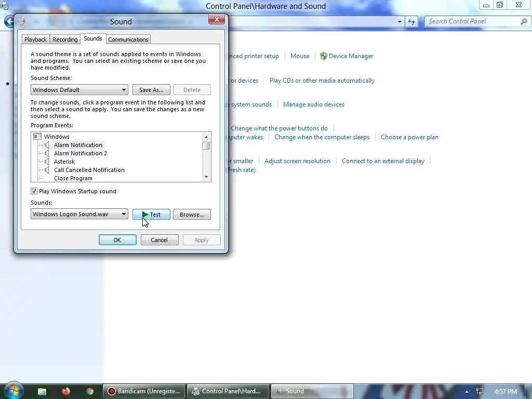Open Play CDs or other media automatically
The height and width of the screenshot is (399, 532).
click(322, 81)
